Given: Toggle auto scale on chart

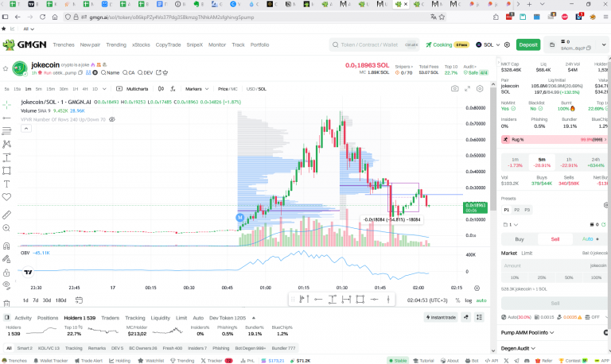Looking at the screenshot, I should pyautogui.click(x=481, y=300).
